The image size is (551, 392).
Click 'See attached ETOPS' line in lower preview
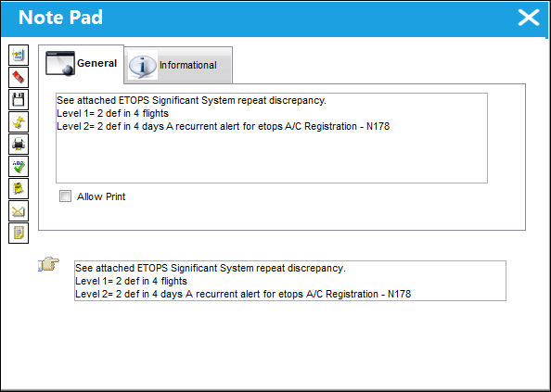tap(211, 268)
